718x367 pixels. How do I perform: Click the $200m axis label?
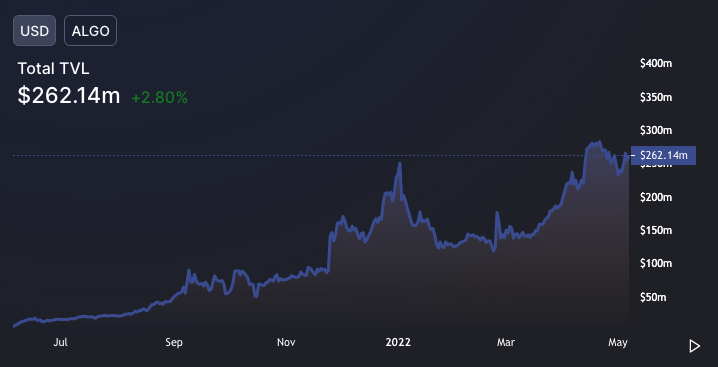[x=656, y=197]
